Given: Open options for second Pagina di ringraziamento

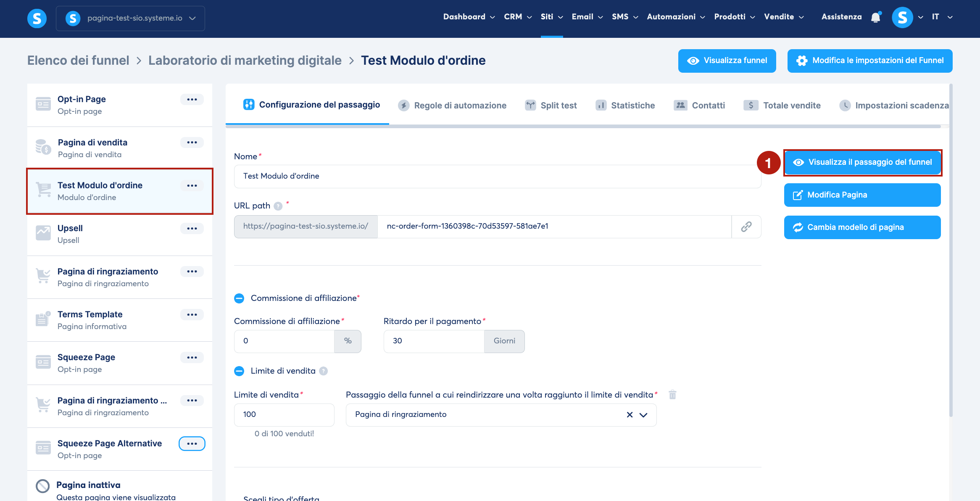Looking at the screenshot, I should coord(192,401).
